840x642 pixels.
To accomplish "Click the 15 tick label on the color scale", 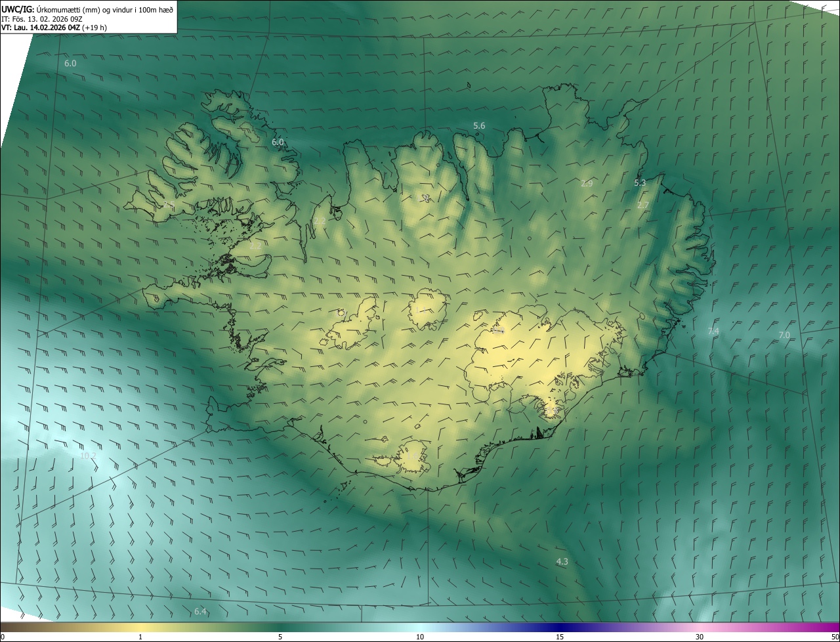I will pos(560,637).
